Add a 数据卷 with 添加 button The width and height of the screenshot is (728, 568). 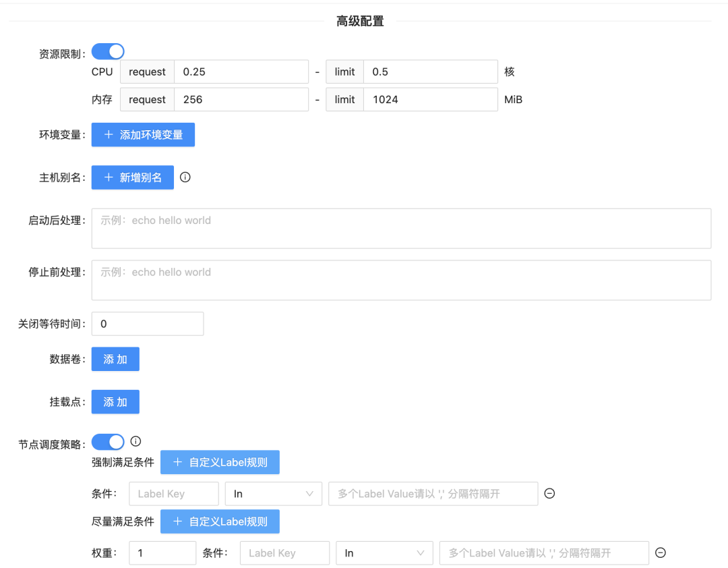[x=115, y=360]
